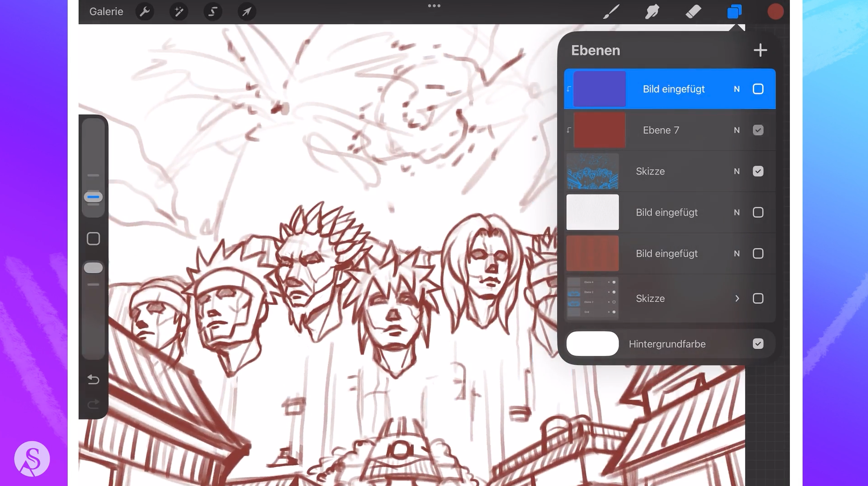The height and width of the screenshot is (486, 868).
Task: Select the Eraser tool
Action: (693, 12)
